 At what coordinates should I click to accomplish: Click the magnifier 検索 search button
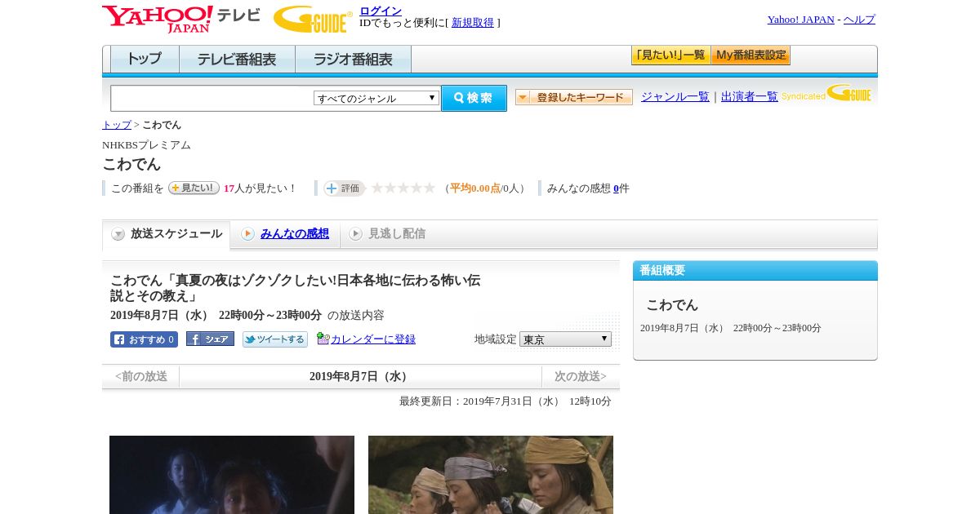[474, 98]
